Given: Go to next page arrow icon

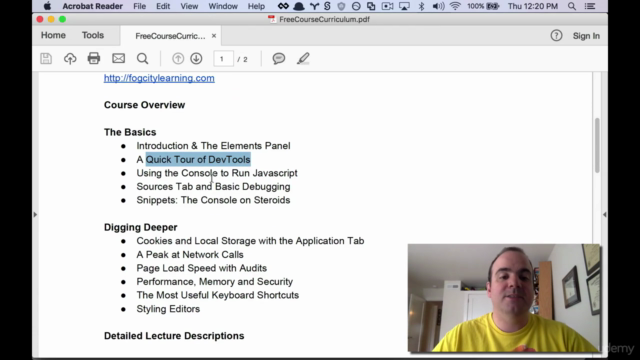Looking at the screenshot, I should (196, 59).
